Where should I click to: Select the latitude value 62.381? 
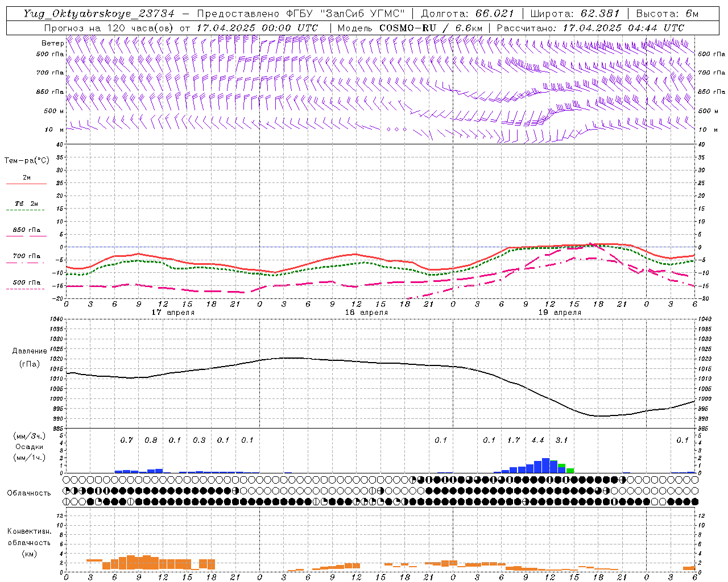click(x=600, y=14)
